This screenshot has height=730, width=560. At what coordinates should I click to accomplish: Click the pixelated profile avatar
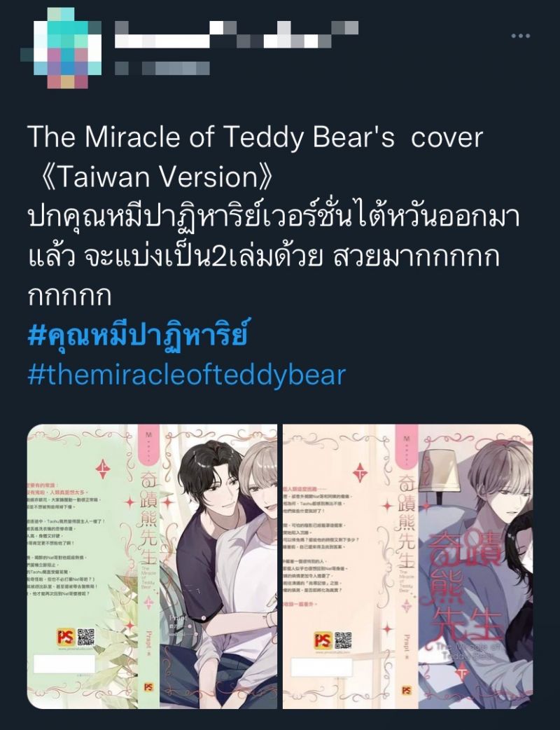(61, 48)
